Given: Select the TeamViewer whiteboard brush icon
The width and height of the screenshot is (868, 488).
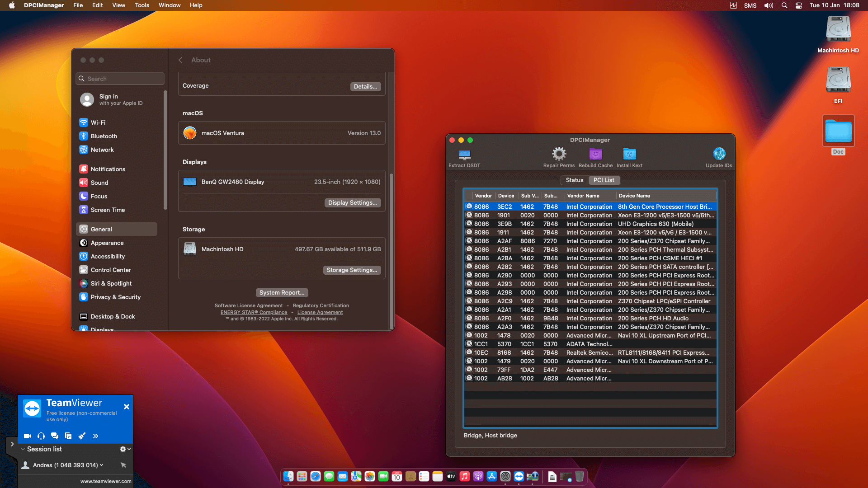Looking at the screenshot, I should [x=82, y=436].
